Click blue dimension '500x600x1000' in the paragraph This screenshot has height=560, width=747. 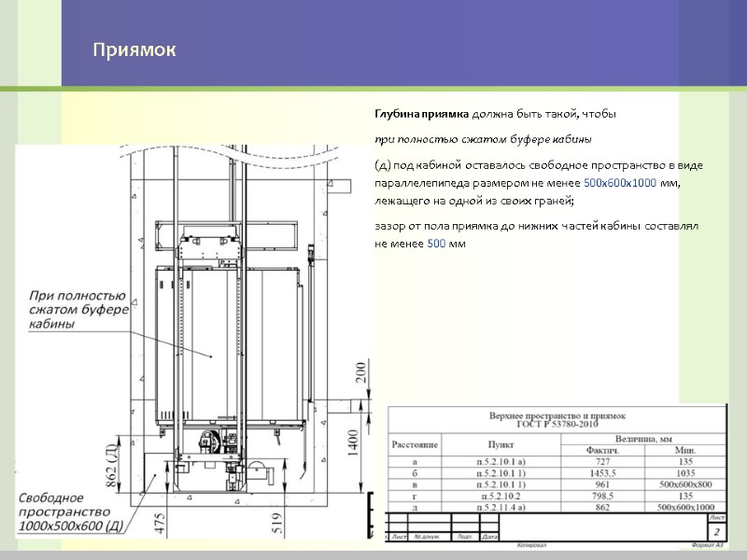click(x=620, y=183)
